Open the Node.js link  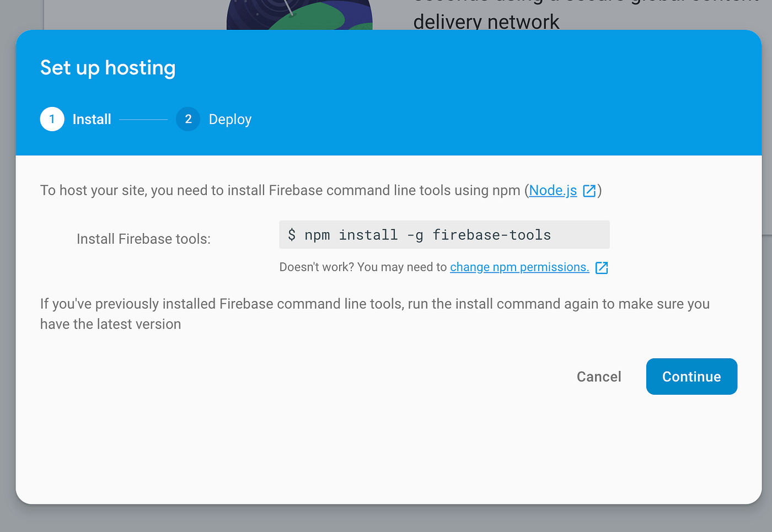[x=553, y=190]
